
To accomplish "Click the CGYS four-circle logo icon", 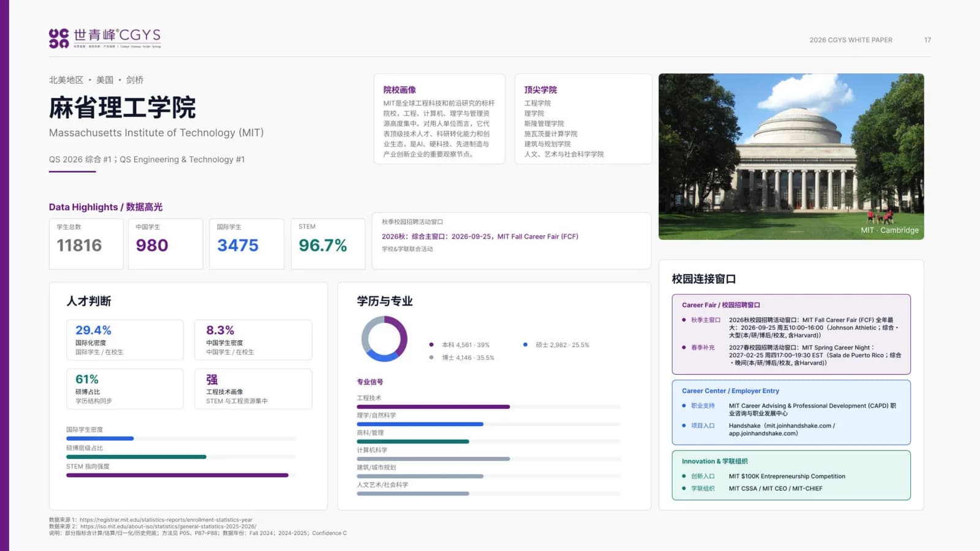I will [x=59, y=38].
